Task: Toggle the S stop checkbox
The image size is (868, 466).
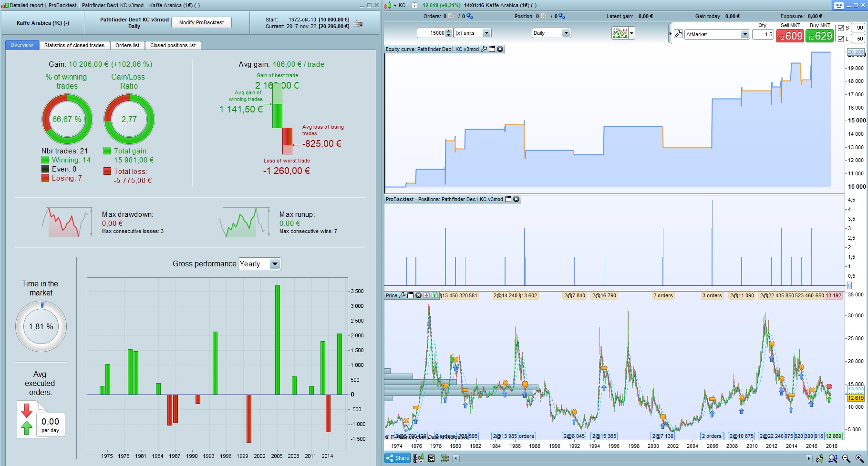Action: (841, 28)
